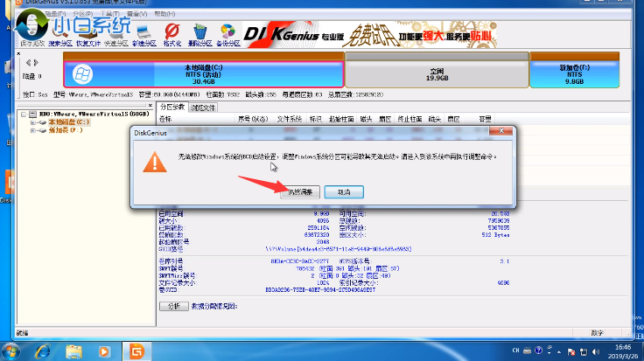Close the left tree panel
The width and height of the screenshot is (644, 361).
tap(150, 106)
